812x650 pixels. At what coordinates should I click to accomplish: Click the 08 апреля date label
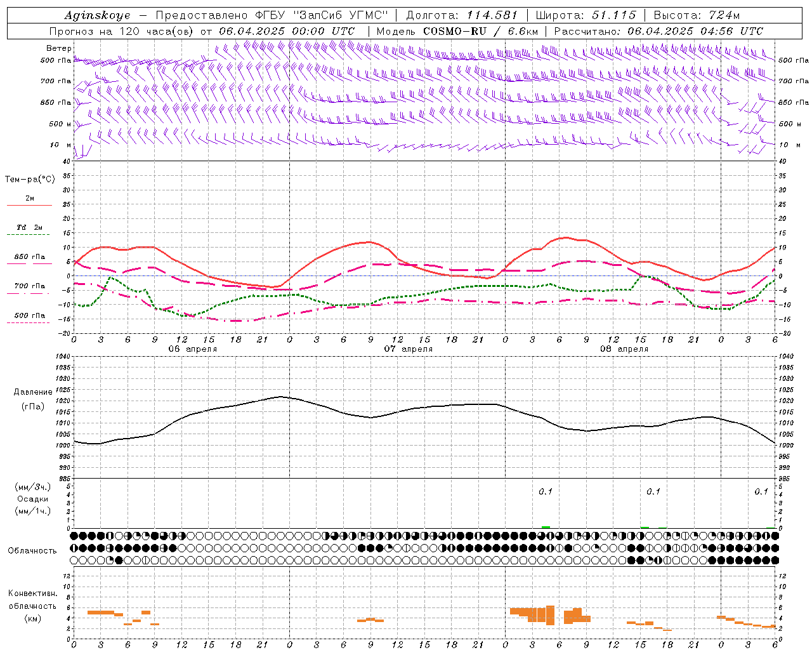click(x=624, y=349)
